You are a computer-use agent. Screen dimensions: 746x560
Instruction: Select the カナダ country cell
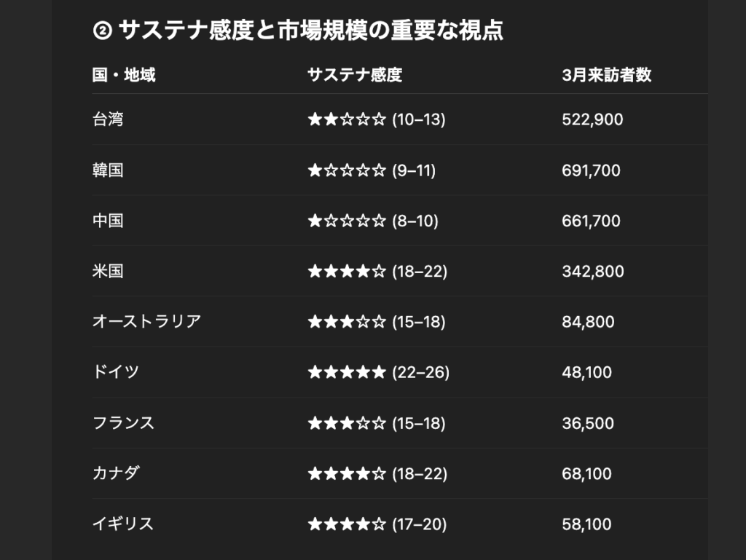(116, 473)
